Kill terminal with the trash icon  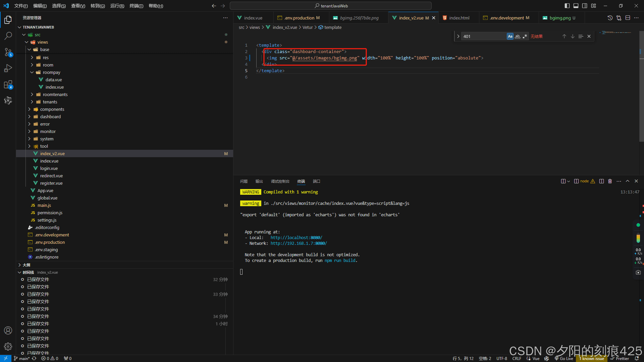pos(610,181)
